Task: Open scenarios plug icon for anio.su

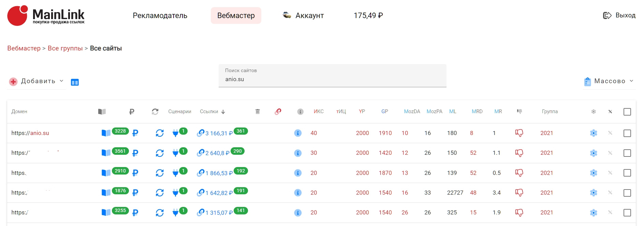Action: click(x=175, y=133)
